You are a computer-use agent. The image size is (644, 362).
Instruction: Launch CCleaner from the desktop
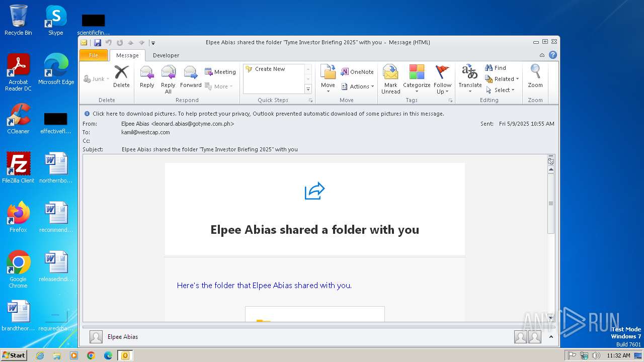tap(18, 119)
